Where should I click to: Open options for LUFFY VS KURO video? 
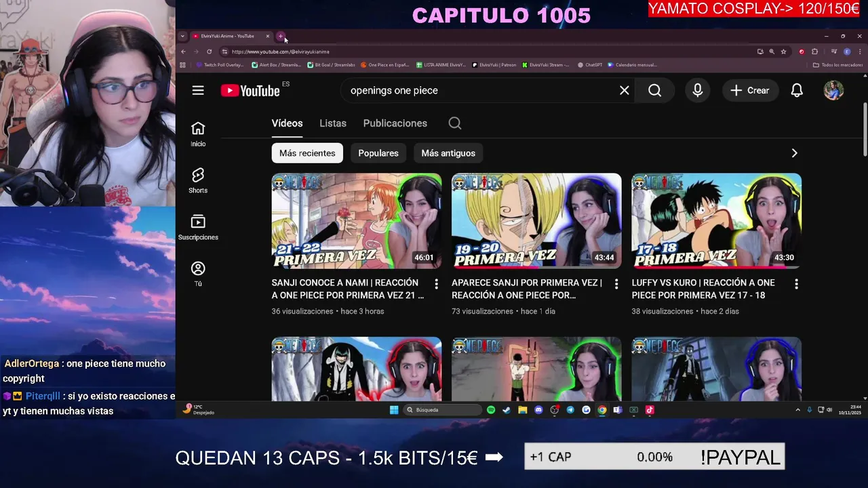[x=796, y=284]
